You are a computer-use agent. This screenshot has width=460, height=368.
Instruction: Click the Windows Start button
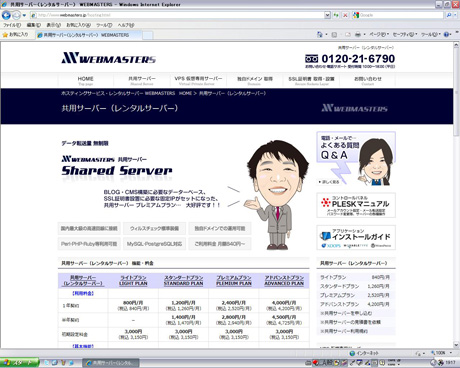click(x=19, y=363)
